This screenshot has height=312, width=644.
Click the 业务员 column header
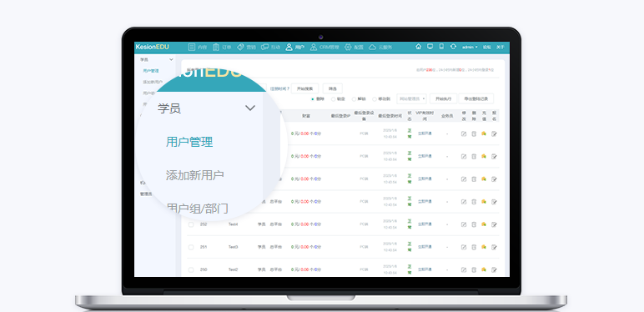(447, 116)
